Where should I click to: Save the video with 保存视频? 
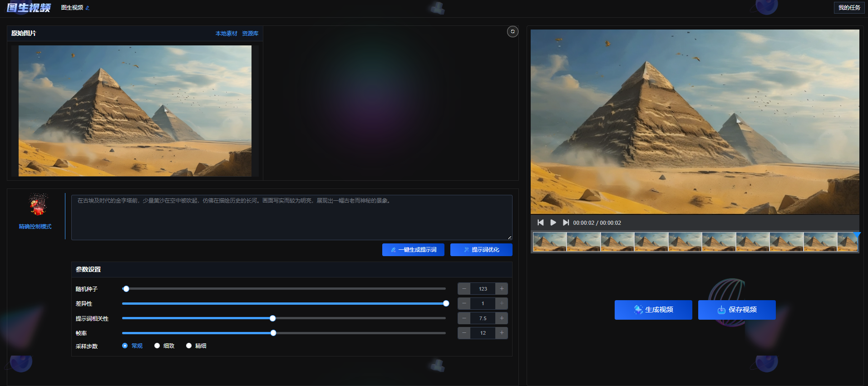pos(737,310)
